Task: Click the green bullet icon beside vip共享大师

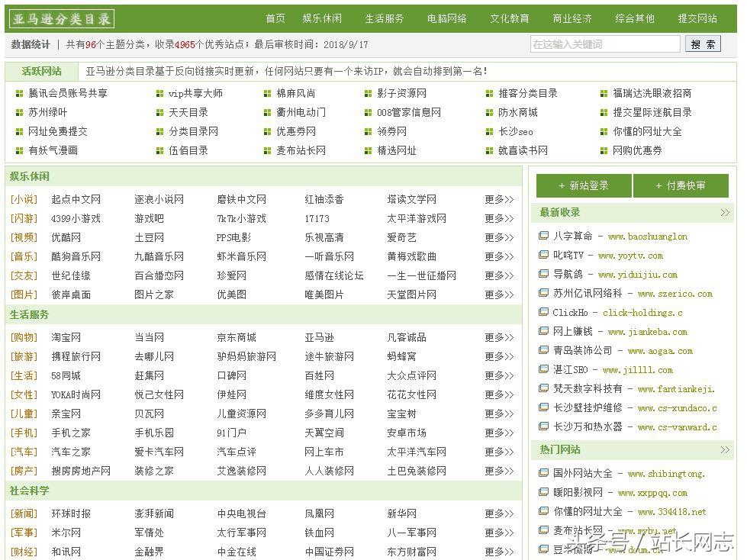Action: (x=159, y=94)
